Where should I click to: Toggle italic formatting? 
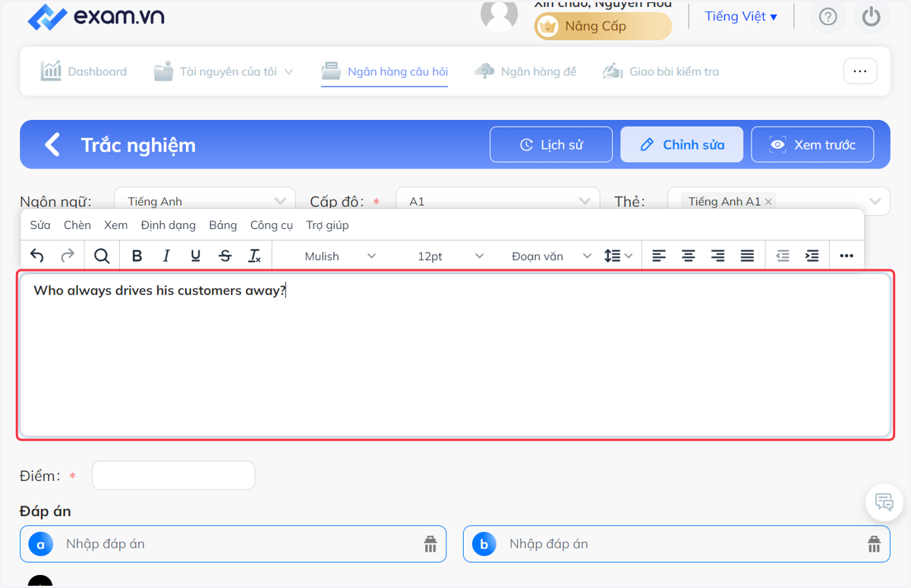coord(166,256)
